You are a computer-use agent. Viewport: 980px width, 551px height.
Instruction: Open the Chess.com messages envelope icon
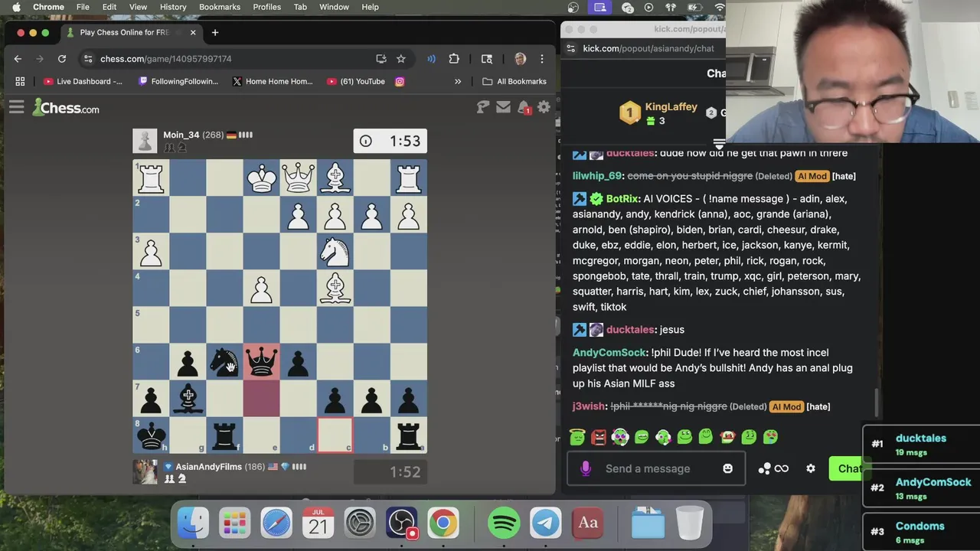point(503,108)
